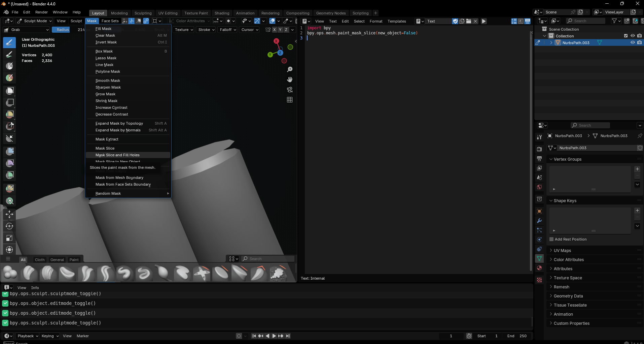This screenshot has width=644, height=344.
Task: Toggle Collection exclude checkbox in outliner
Action: coord(626,36)
